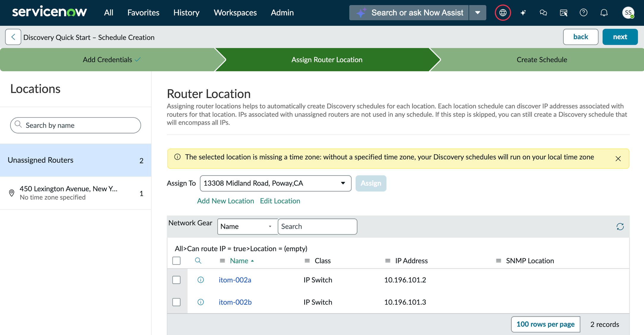Screen dimensions: 644x335
Task: Click the Assign button
Action: coord(371,183)
